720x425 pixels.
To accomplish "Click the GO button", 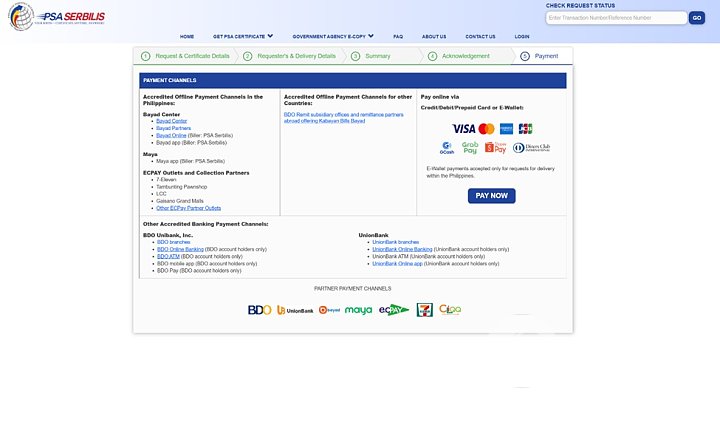I will (x=697, y=18).
